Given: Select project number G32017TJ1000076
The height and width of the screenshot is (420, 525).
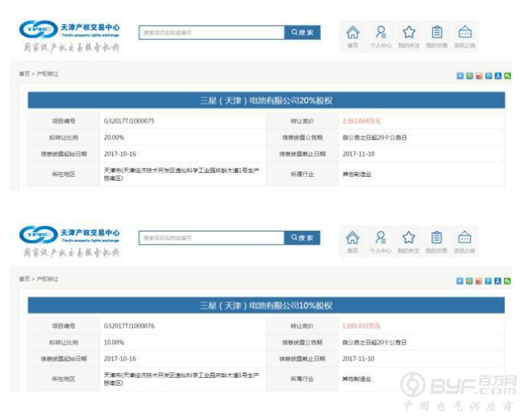Looking at the screenshot, I should tap(129, 326).
